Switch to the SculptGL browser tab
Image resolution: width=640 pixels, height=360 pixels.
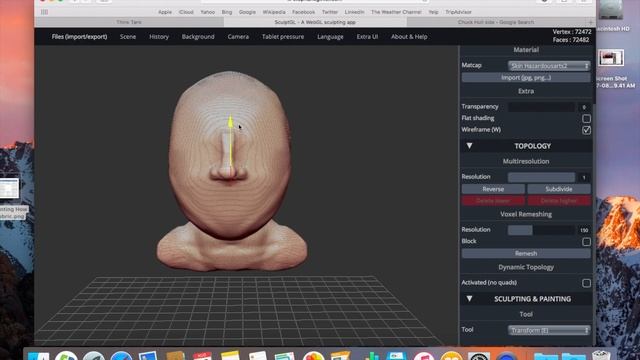[315, 22]
